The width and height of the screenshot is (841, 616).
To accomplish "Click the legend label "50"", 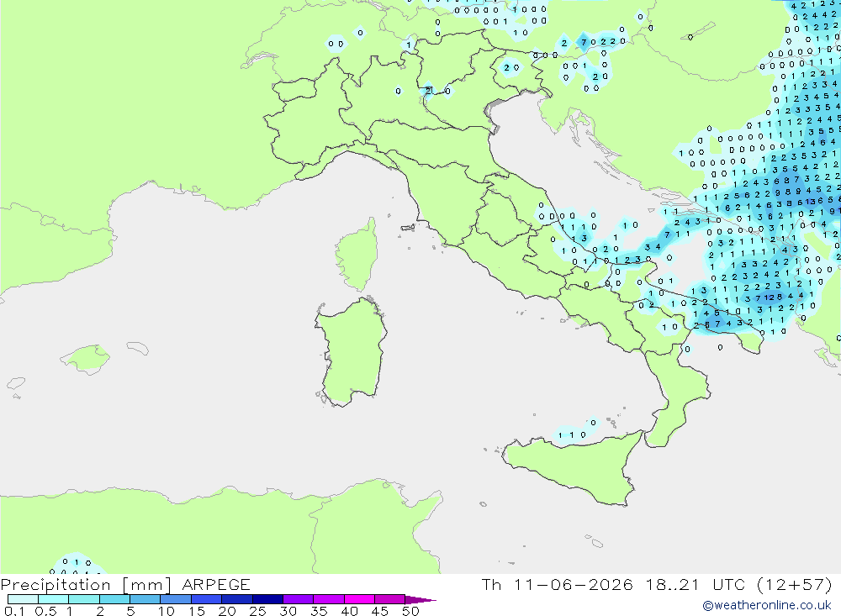I will click(410, 611).
